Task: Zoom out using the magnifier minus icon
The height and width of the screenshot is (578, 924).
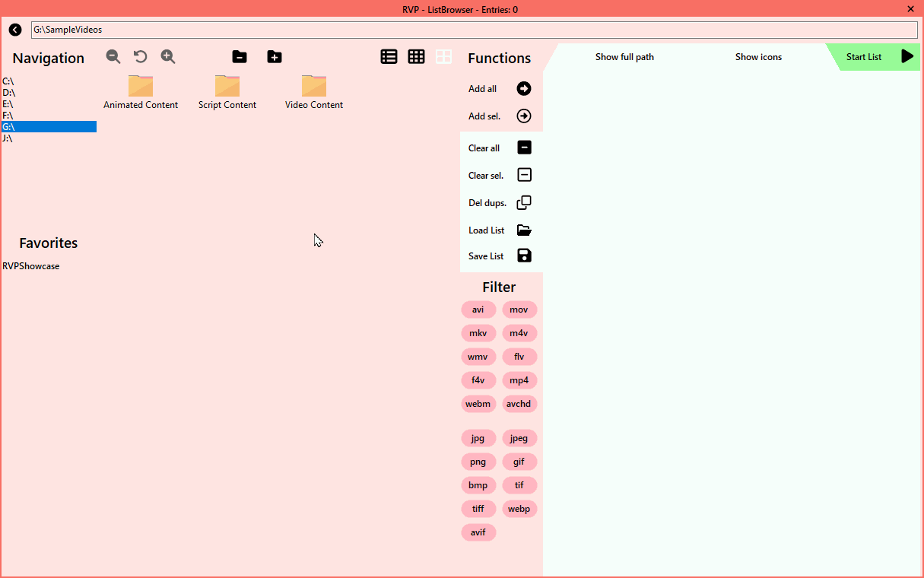Action: click(x=113, y=56)
